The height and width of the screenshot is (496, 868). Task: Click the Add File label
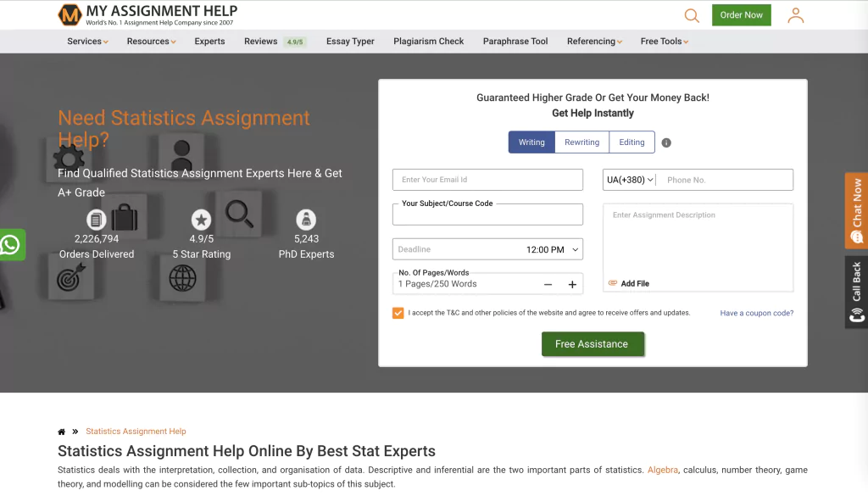(635, 283)
